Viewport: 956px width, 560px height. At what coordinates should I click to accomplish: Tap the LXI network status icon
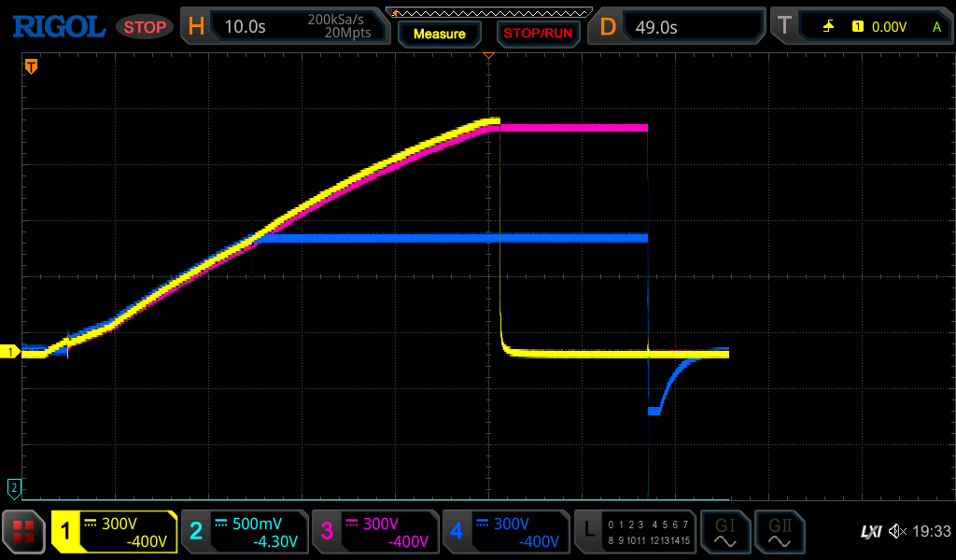tap(870, 531)
